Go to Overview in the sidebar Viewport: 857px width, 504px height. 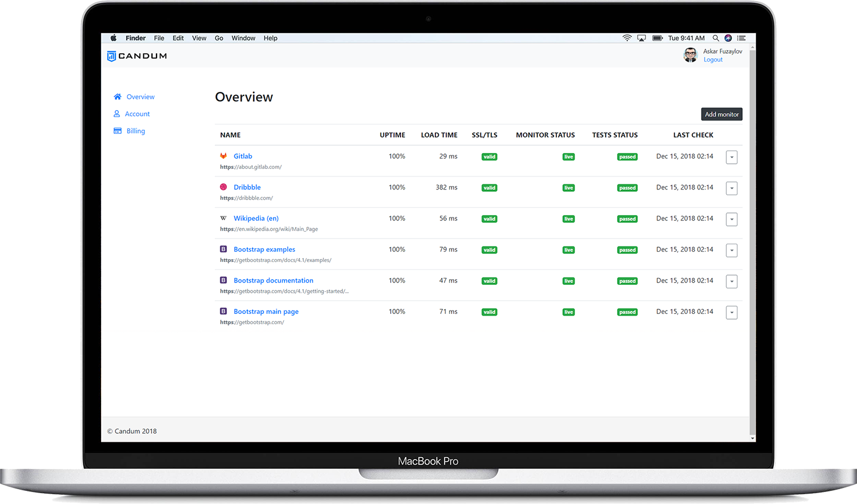pos(141,97)
